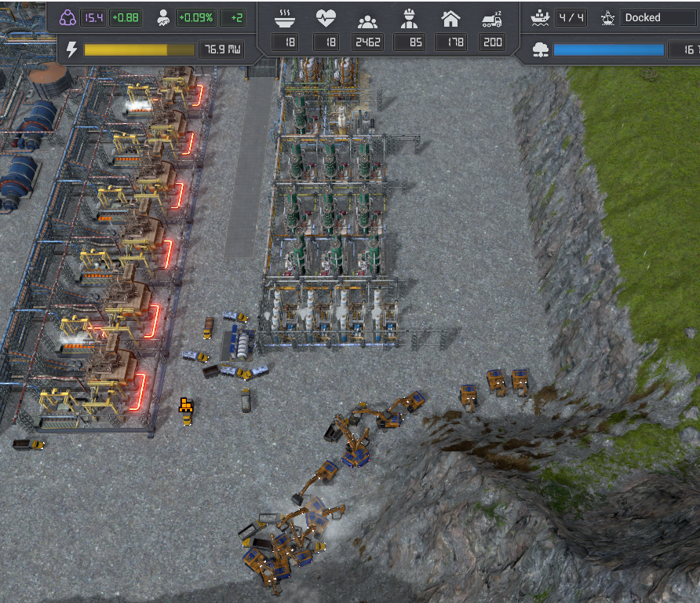The height and width of the screenshot is (603, 700).
Task: Click population growth +0.09%
Action: [196, 18]
